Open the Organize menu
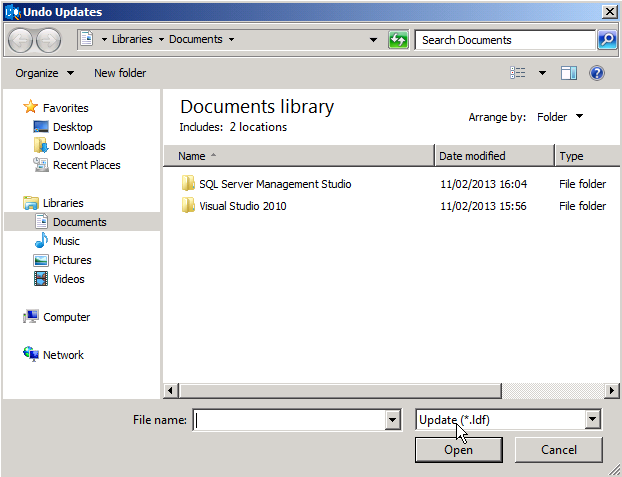Screen dimensions: 622x477 click(44, 73)
